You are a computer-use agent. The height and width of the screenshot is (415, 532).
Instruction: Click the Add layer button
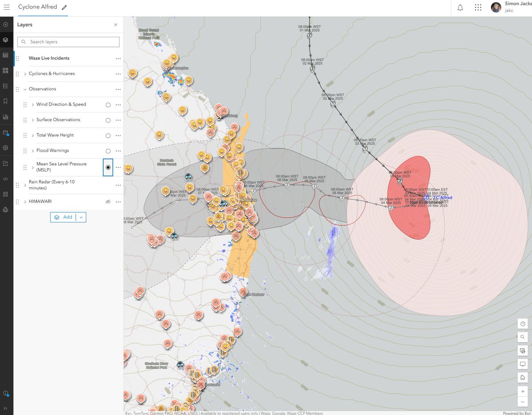coord(63,217)
